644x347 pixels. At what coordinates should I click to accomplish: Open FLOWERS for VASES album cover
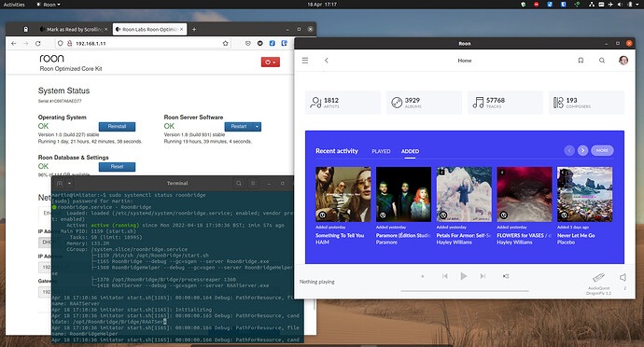point(525,194)
